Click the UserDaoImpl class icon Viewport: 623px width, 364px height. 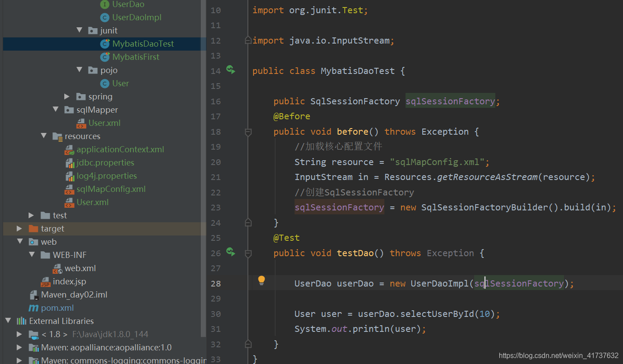point(104,18)
